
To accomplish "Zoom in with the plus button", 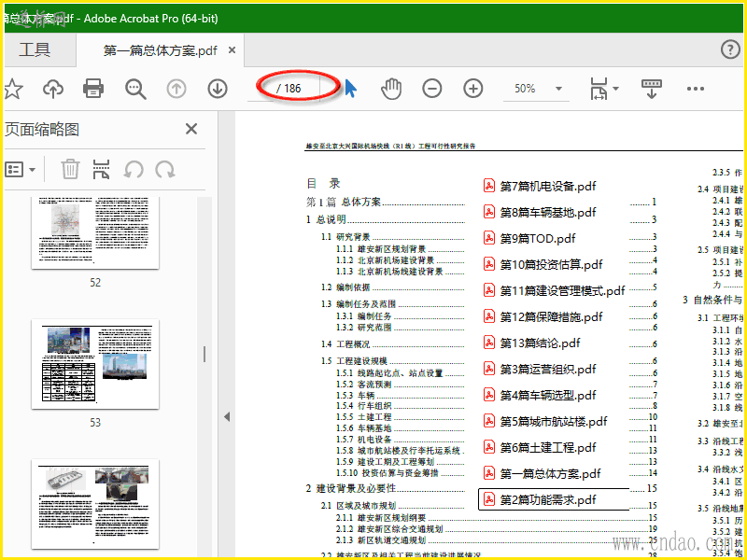I will [x=473, y=89].
